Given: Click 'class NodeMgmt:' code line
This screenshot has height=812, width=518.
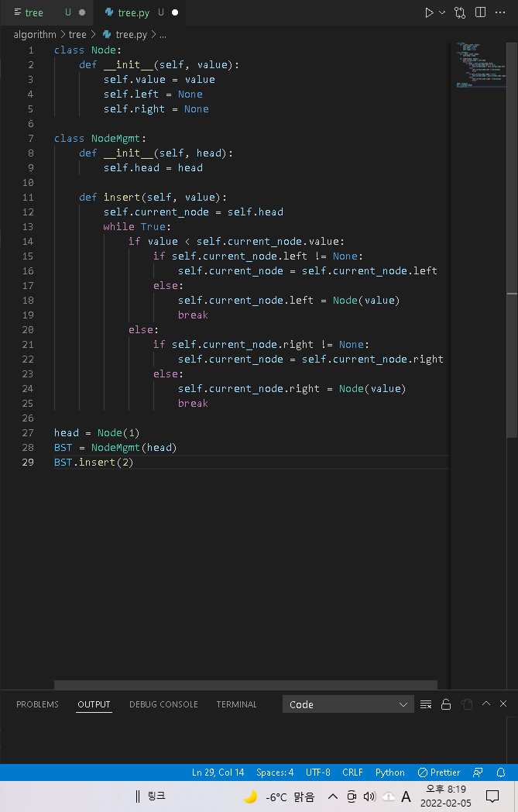Looking at the screenshot, I should click(100, 138).
